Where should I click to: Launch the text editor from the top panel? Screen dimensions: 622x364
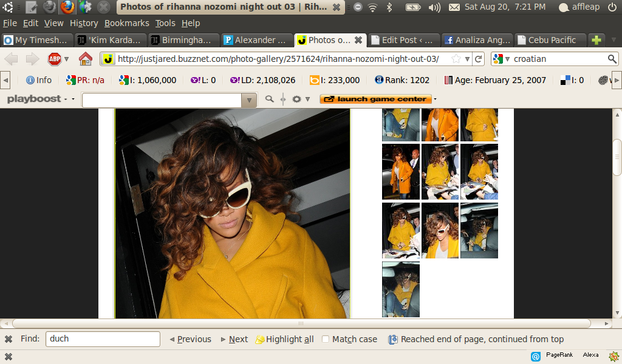click(31, 7)
